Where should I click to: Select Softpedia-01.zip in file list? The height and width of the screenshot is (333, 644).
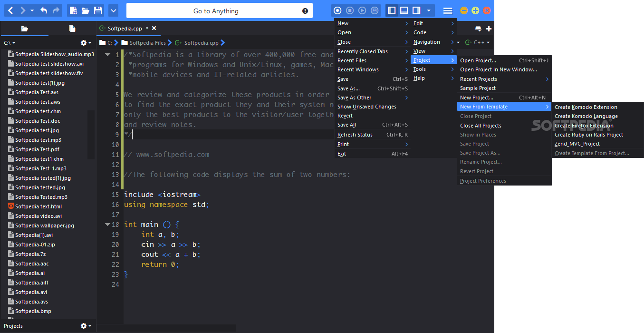(x=35, y=245)
